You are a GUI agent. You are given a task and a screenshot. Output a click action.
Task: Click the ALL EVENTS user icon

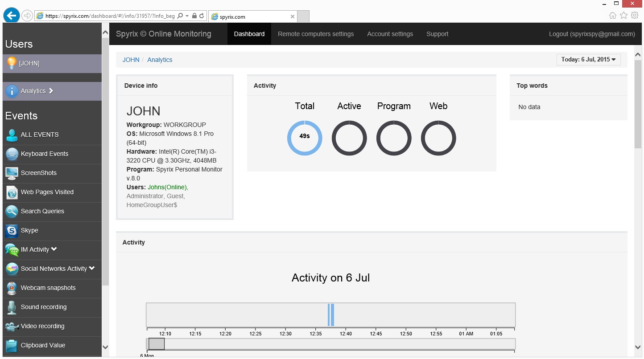[x=12, y=135]
